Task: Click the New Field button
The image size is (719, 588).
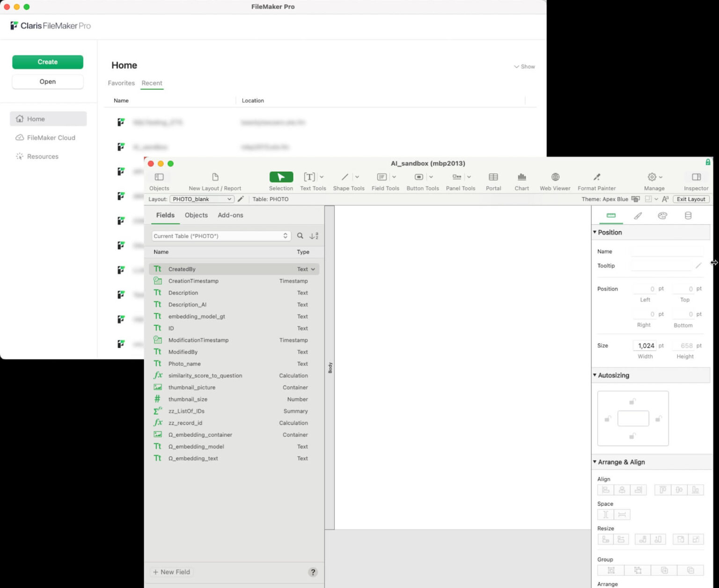Action: tap(171, 572)
